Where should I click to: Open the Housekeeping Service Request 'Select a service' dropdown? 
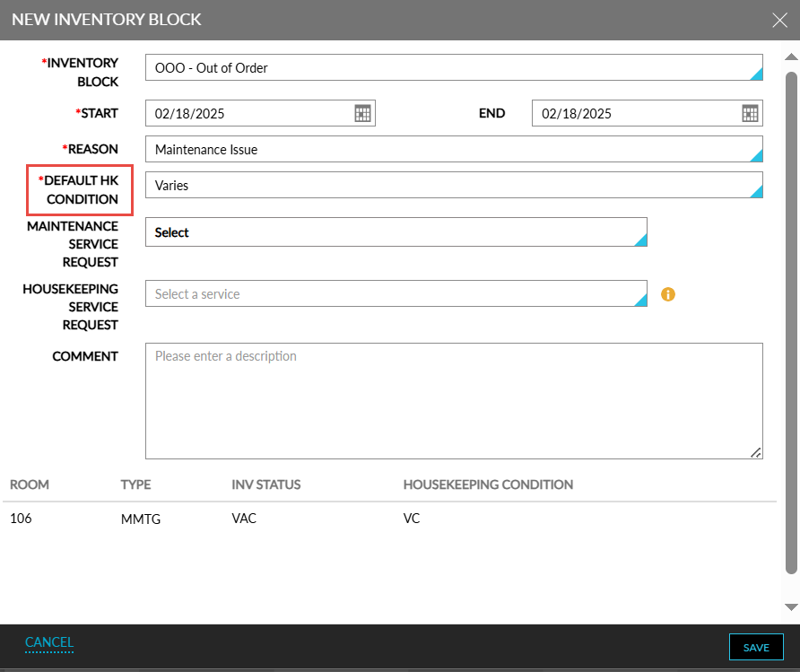(x=396, y=293)
